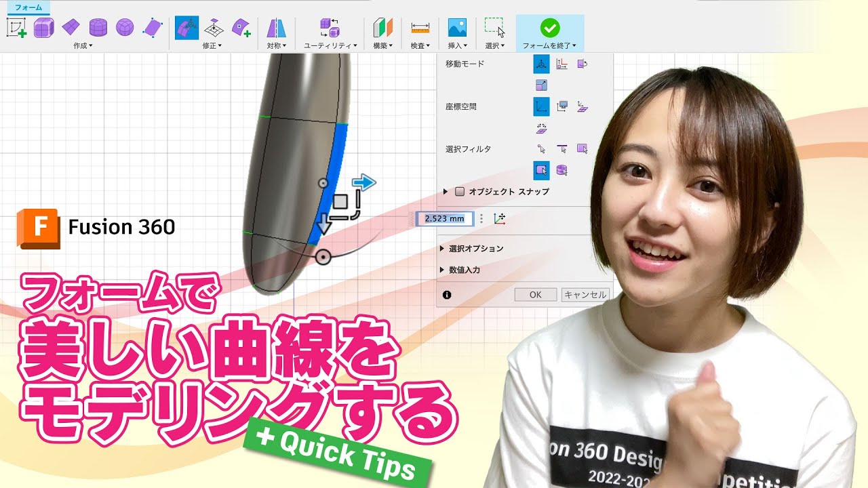Click the info icon in dialog
Viewport: 868px width, 488px height.
tap(447, 295)
